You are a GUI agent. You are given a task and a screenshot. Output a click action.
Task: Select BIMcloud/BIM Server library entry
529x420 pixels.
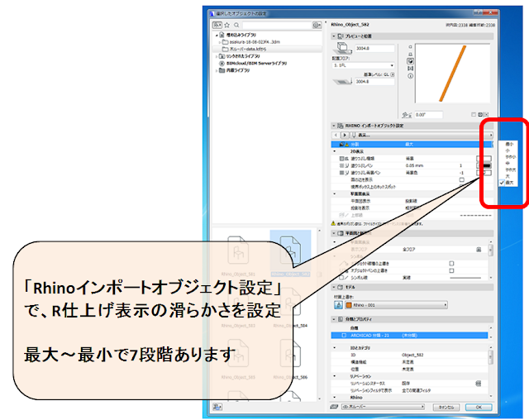tap(256, 64)
